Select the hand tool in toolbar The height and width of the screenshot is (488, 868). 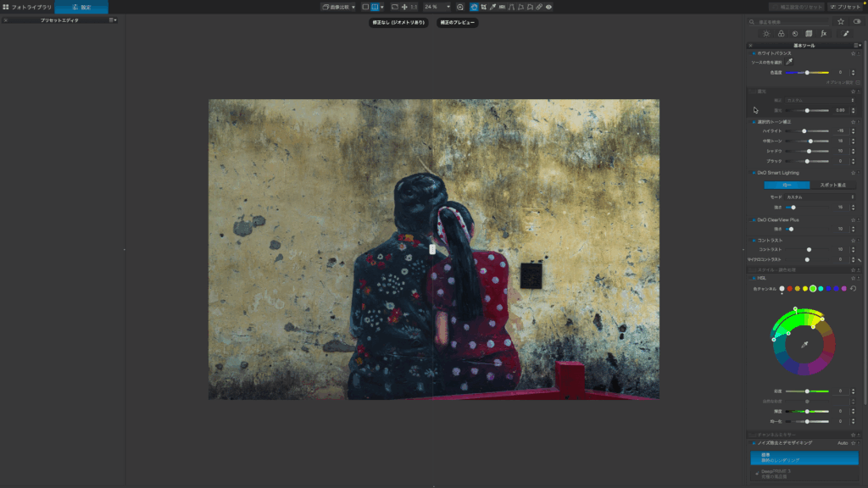tap(474, 7)
